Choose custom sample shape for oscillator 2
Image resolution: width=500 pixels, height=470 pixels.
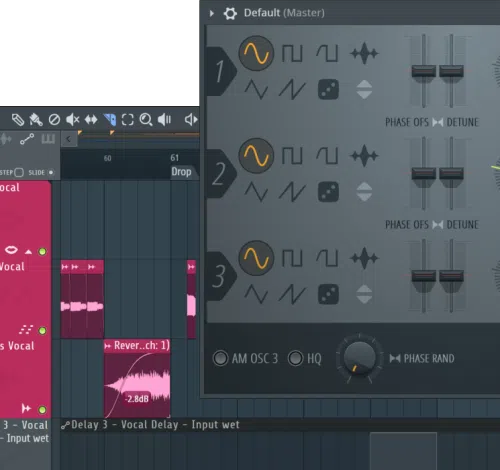coord(364,156)
